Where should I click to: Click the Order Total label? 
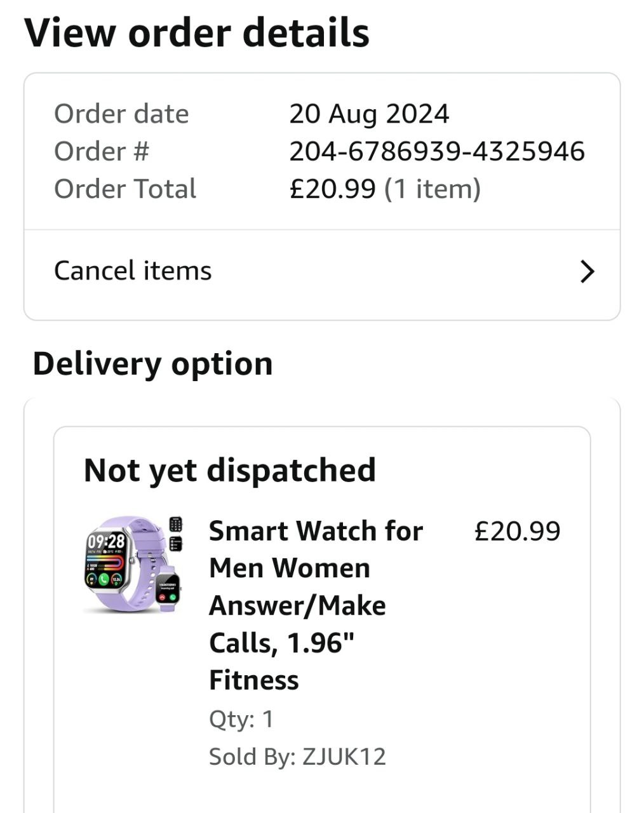point(125,189)
